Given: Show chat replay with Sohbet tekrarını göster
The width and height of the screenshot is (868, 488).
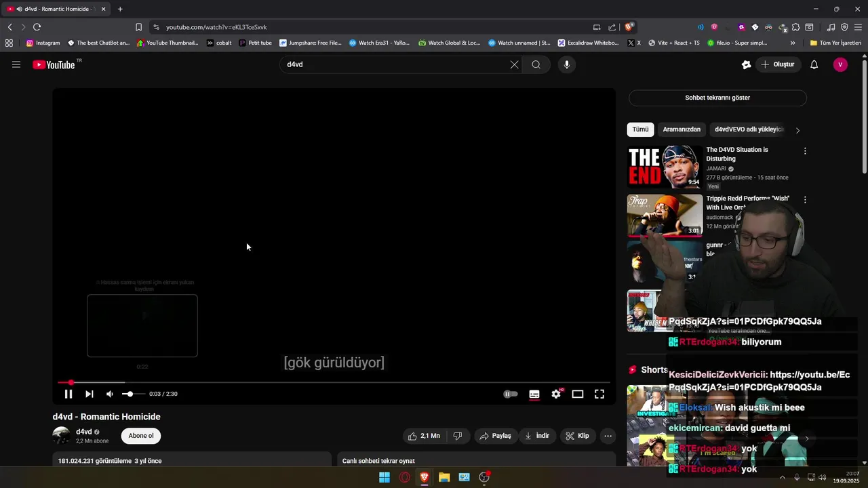Looking at the screenshot, I should coord(717,98).
